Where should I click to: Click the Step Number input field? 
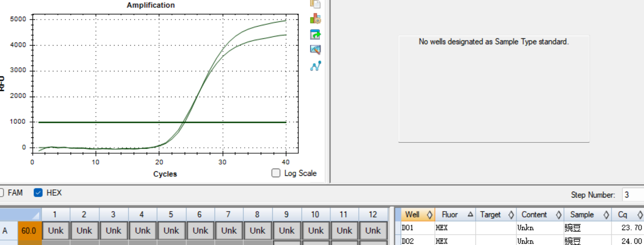tap(633, 195)
